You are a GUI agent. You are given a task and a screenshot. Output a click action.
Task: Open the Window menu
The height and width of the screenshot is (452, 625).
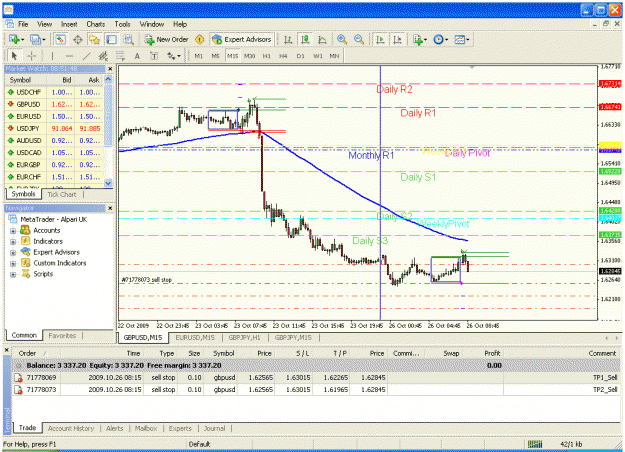click(151, 24)
